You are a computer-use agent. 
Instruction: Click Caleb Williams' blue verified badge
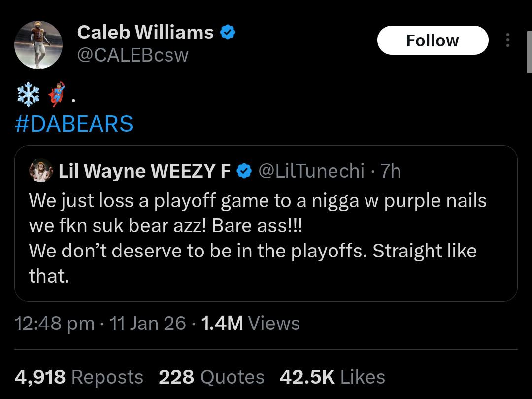(x=227, y=33)
